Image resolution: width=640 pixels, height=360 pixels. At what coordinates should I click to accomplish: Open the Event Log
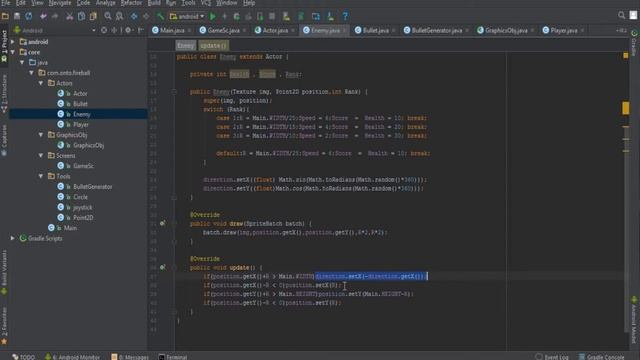click(552, 357)
